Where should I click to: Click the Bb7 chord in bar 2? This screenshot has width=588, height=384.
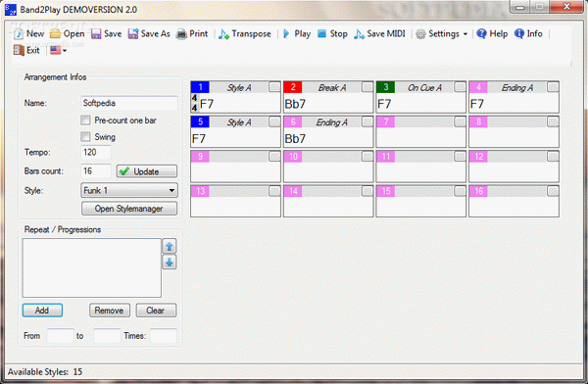pyautogui.click(x=295, y=104)
